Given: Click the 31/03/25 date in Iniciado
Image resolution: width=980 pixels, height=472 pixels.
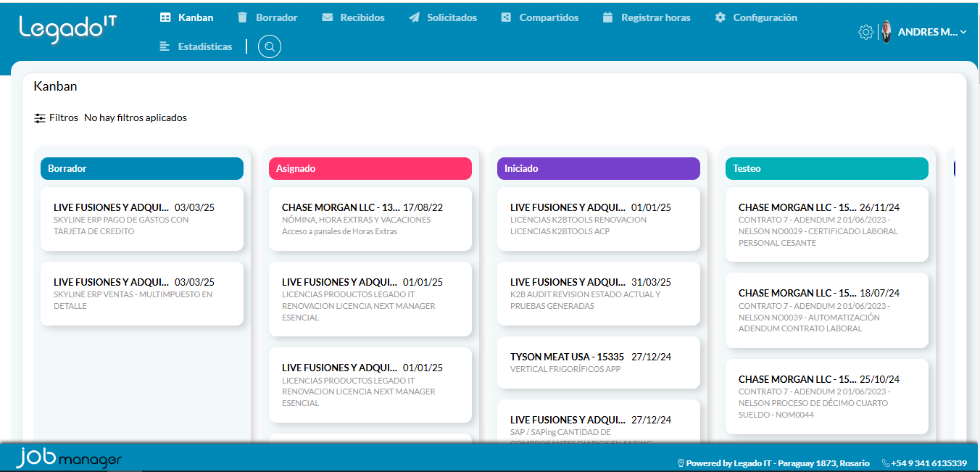Looking at the screenshot, I should (651, 282).
